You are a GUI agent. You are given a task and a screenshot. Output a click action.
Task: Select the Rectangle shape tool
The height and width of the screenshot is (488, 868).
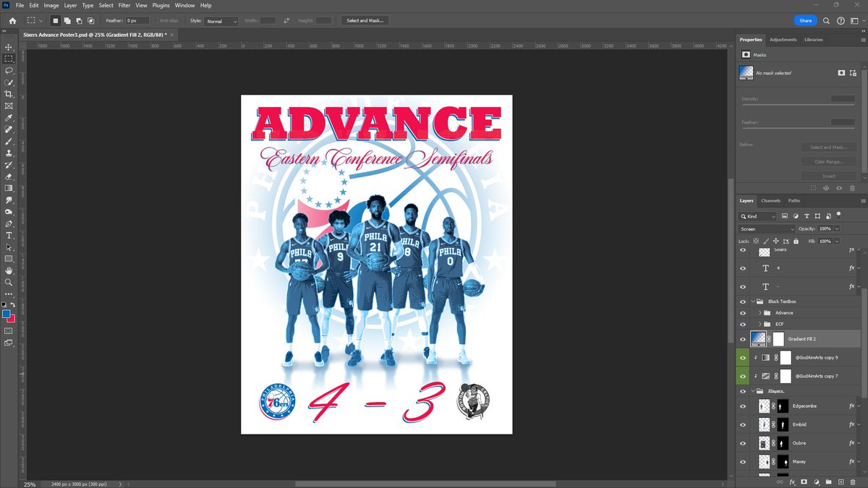9,258
